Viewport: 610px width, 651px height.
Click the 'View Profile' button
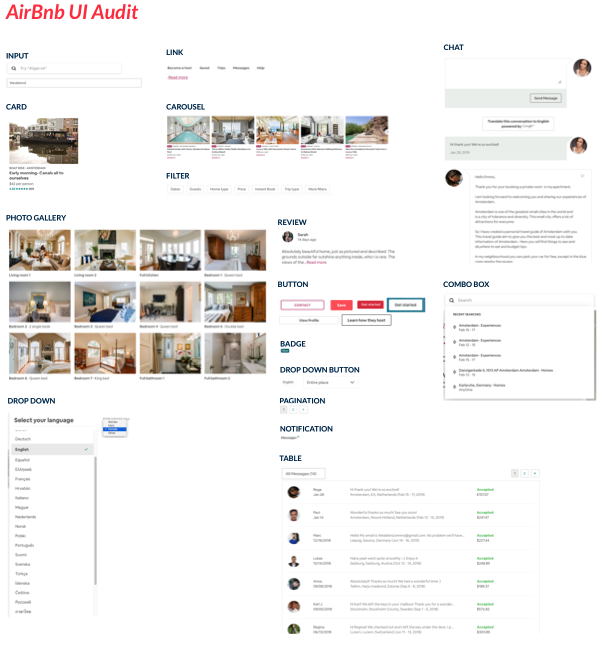pyautogui.click(x=309, y=321)
